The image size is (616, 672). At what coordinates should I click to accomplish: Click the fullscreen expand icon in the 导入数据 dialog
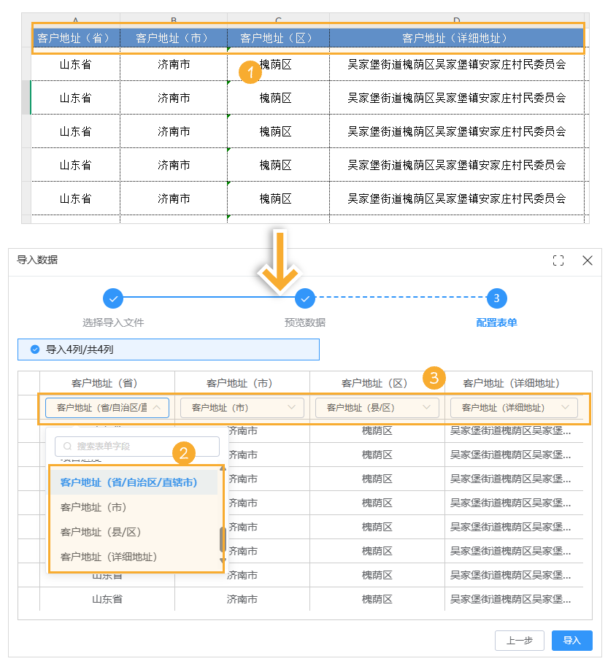[x=557, y=260]
